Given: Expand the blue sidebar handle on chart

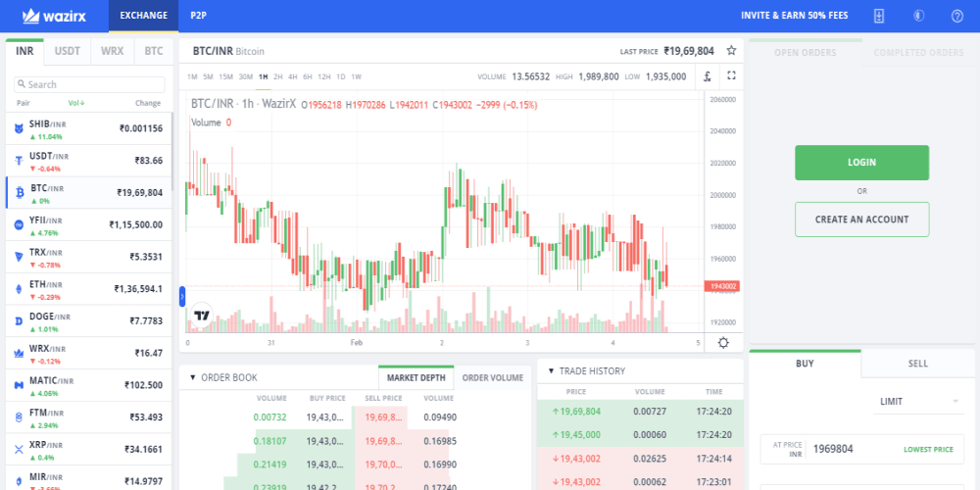Looking at the screenshot, I should (x=182, y=295).
